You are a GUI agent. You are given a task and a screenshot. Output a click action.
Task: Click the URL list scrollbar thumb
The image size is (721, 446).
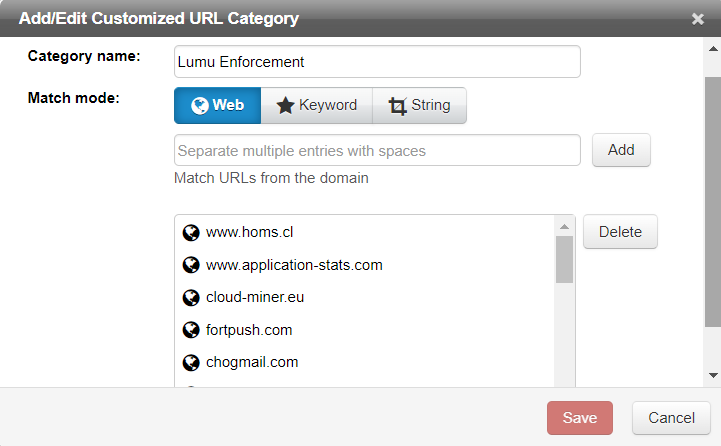click(565, 259)
